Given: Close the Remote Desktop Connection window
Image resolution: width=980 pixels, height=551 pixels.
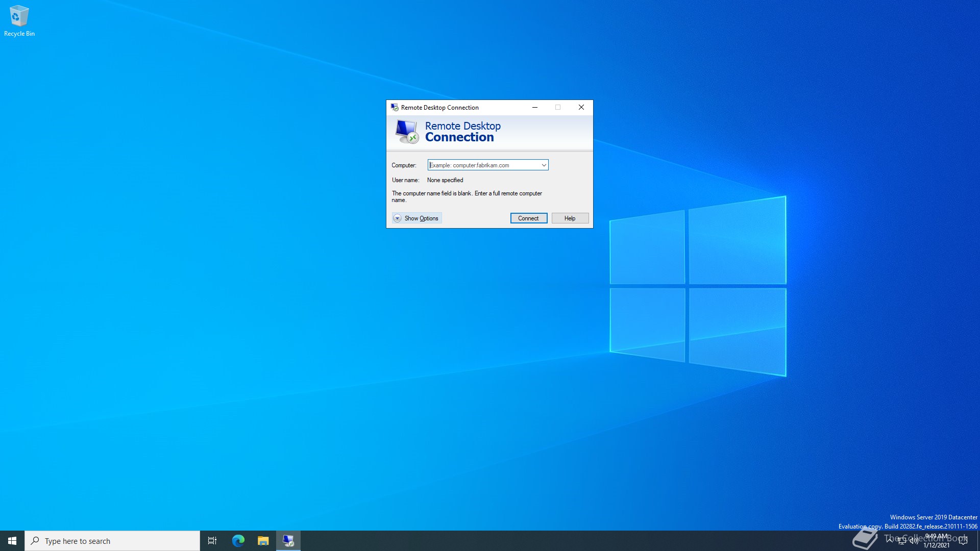Looking at the screenshot, I should coord(581,107).
